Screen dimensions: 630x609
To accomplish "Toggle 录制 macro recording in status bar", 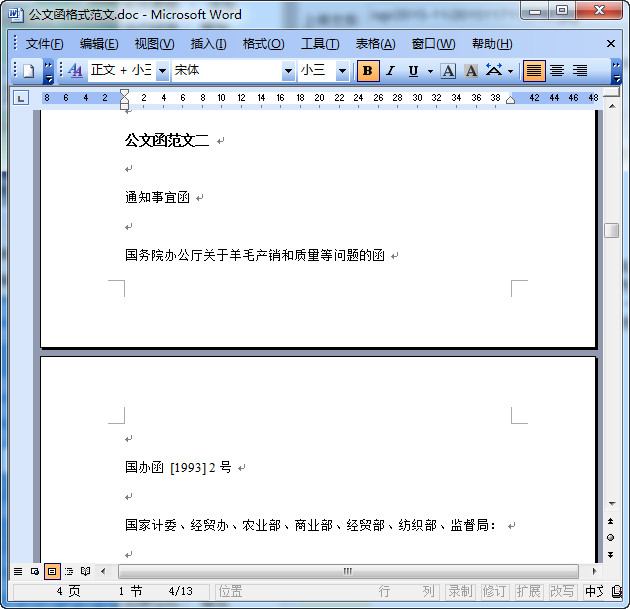I will click(460, 591).
